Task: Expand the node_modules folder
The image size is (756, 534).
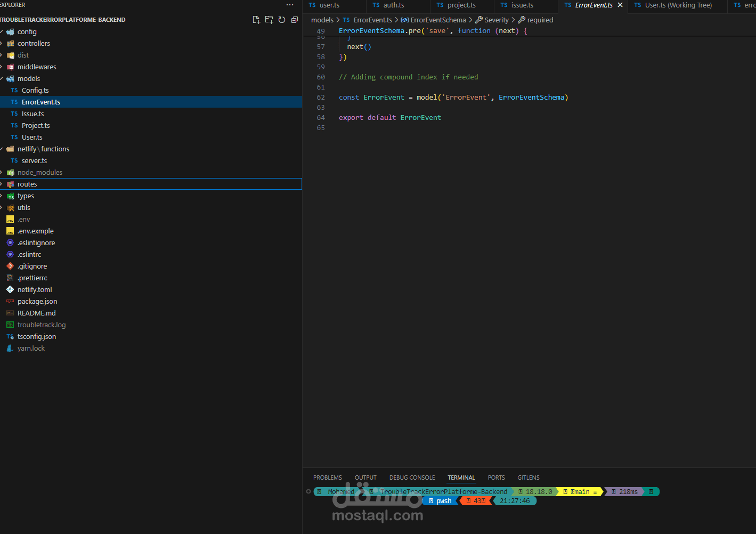Action: [x=151, y=172]
